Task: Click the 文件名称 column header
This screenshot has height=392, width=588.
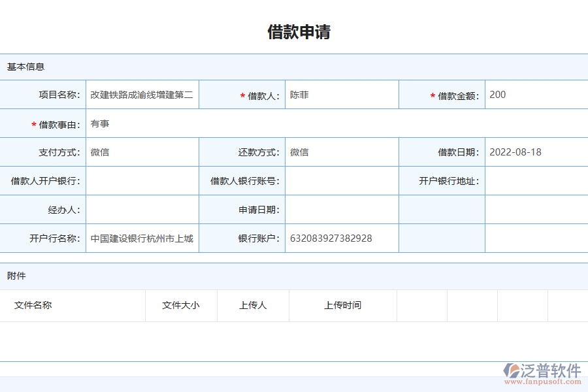Action: 32,305
